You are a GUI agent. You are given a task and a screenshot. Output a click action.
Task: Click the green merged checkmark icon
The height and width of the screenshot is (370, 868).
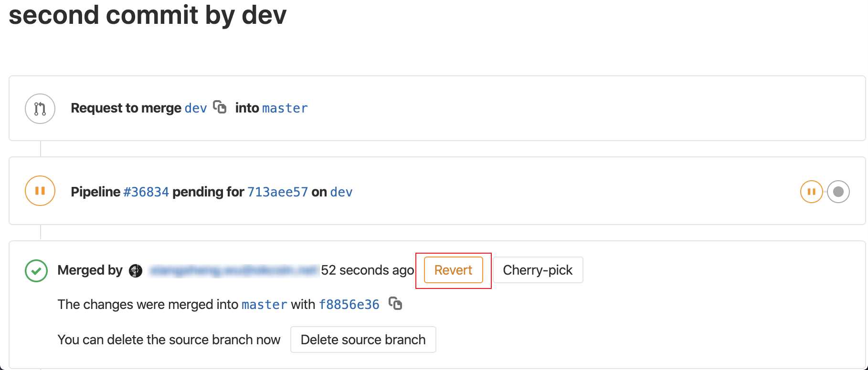(x=36, y=270)
